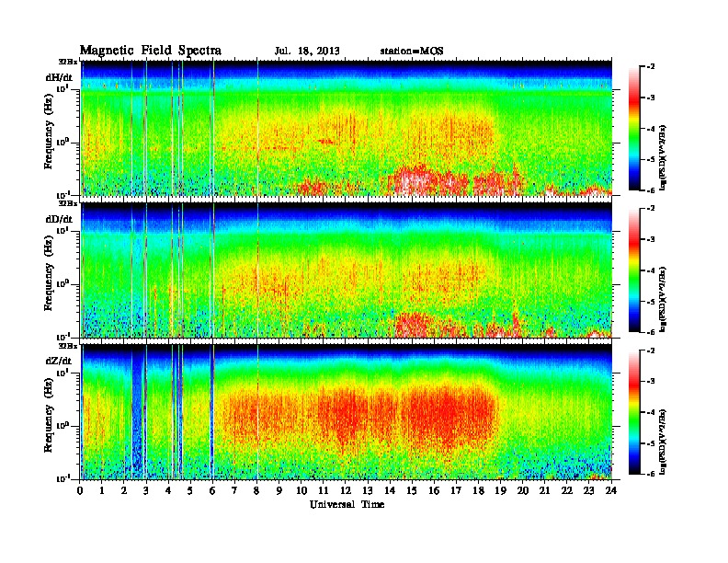This screenshot has width=728, height=563.
Task: Click hour 20 on the Universal Time axis
Action: 523,491
